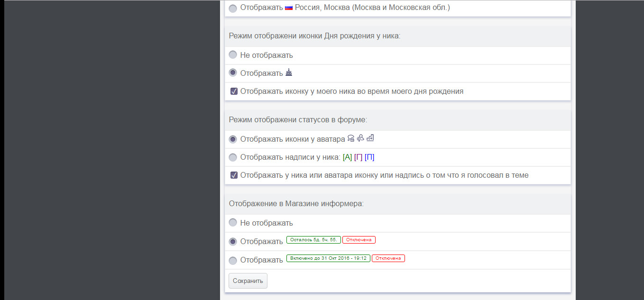The width and height of the screenshot is (644, 300).
Task: Select 'Отображать надписи у ника' radio
Action: tap(233, 157)
